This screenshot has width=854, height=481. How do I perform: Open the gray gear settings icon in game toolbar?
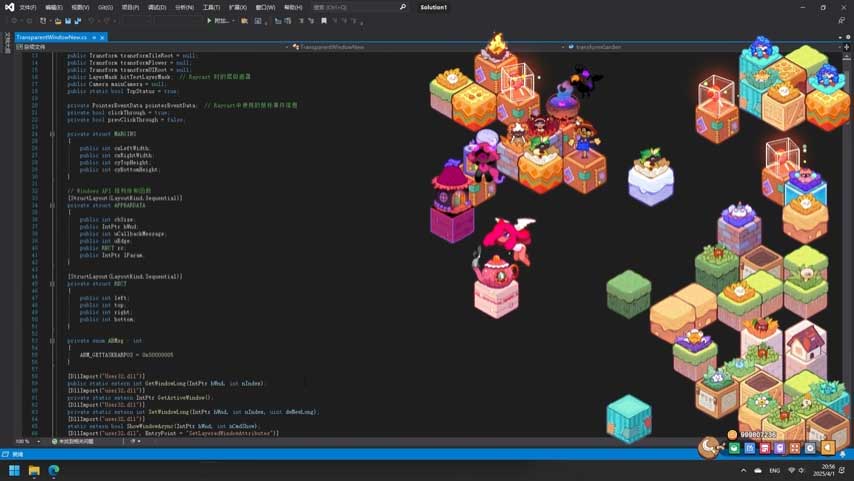810,448
